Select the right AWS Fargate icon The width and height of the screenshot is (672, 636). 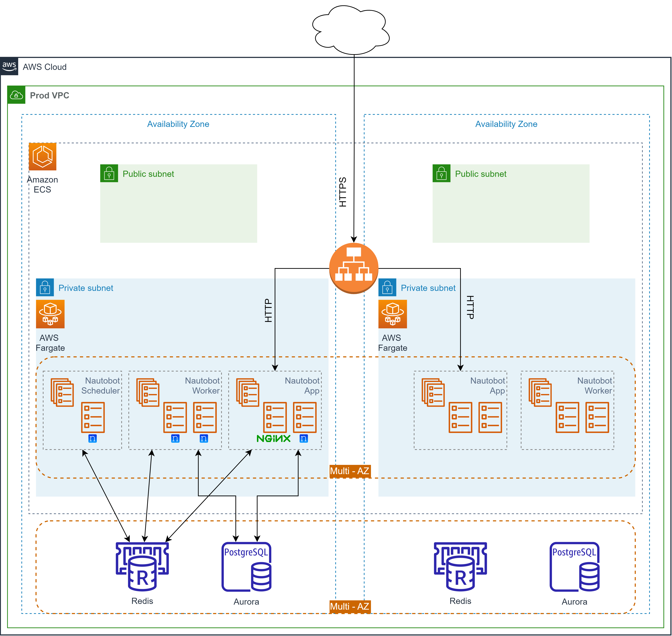point(392,314)
